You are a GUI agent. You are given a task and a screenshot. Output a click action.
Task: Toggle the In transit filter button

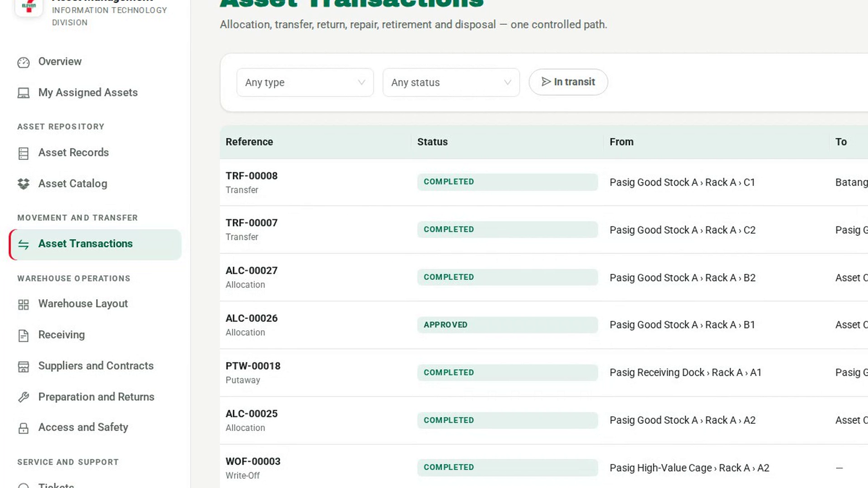pos(568,82)
